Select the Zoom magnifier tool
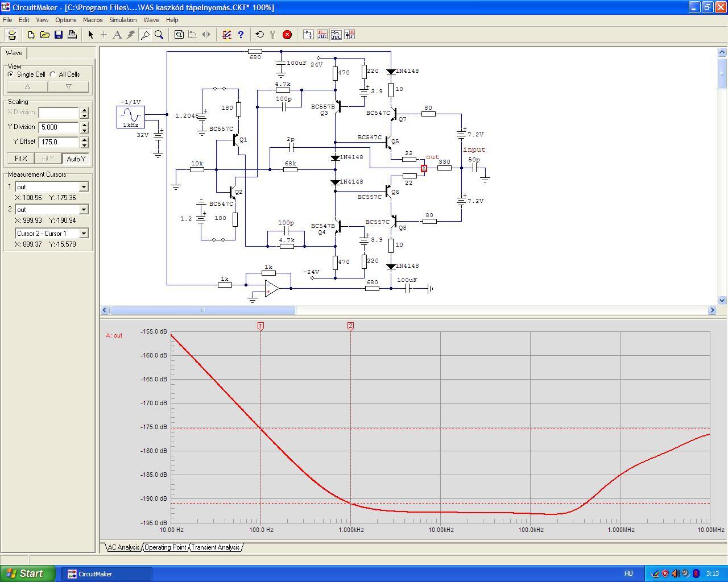The image size is (728, 582). [159, 35]
